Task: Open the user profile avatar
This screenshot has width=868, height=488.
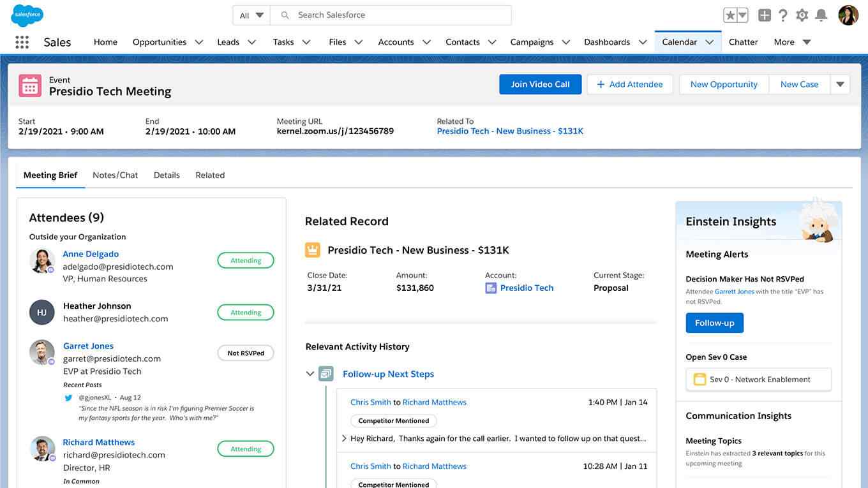Action: click(x=848, y=15)
